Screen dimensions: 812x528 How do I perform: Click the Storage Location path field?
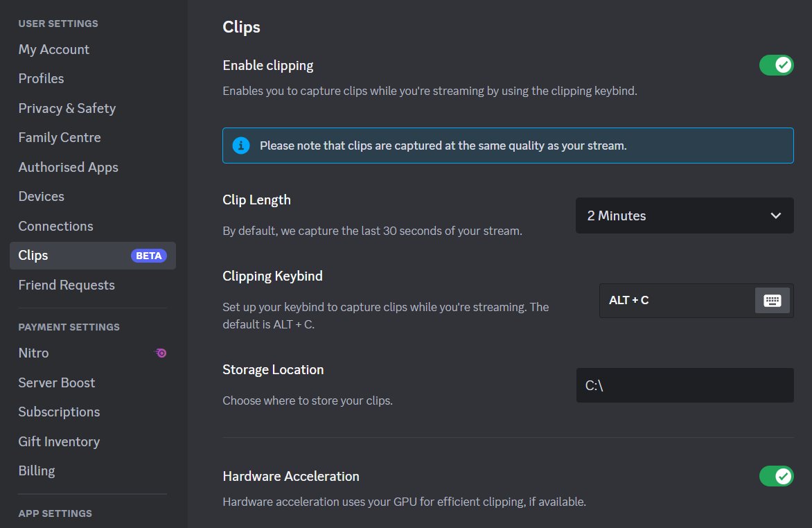click(684, 385)
